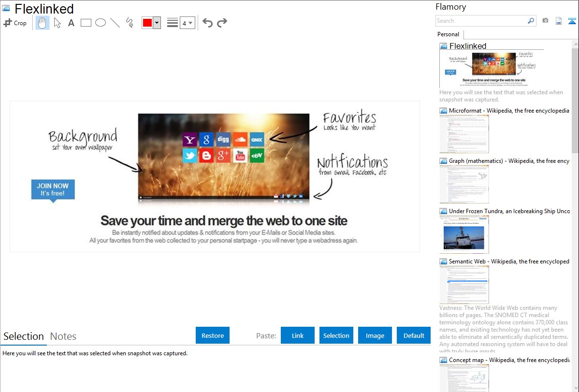Screen dimensions: 579x392
Task: Undo the last edit
Action: (207, 23)
